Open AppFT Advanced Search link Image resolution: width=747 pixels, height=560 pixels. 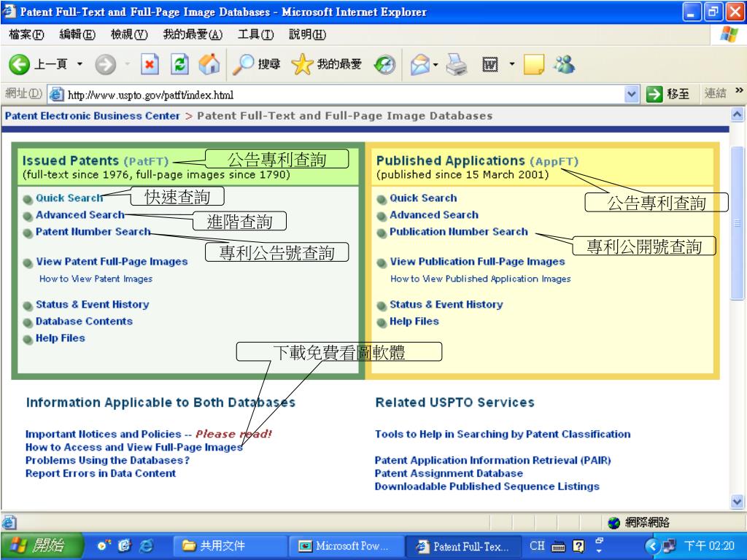(434, 215)
